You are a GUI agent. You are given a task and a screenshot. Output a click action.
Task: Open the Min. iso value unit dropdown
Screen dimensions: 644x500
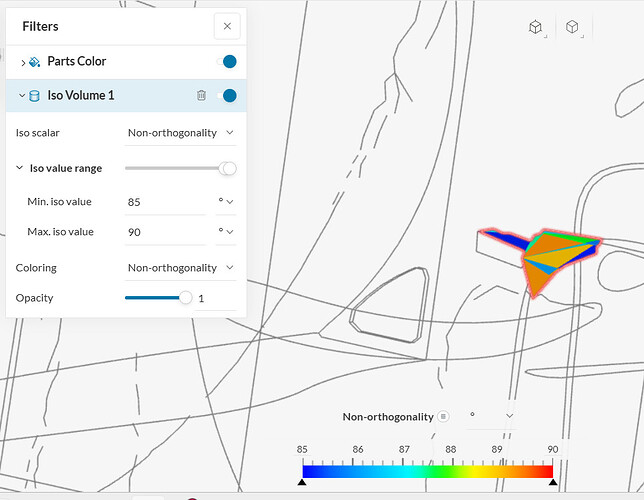[226, 202]
